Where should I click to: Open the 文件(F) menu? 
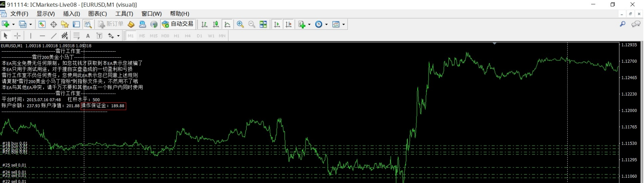point(19,14)
